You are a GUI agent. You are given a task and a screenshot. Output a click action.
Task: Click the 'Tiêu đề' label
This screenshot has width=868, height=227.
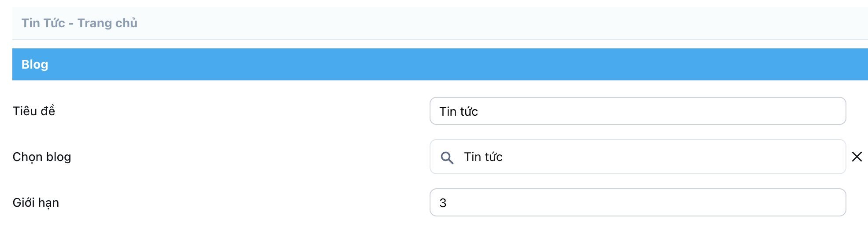pos(34,111)
